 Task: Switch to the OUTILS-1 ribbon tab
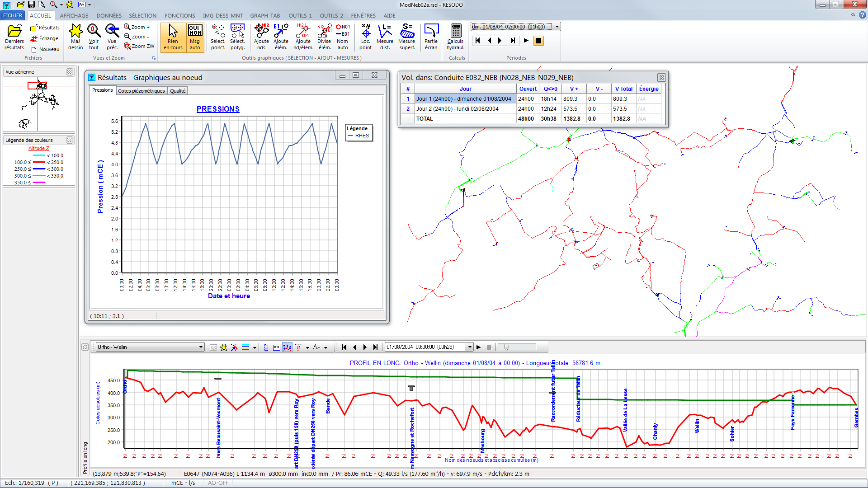pyautogui.click(x=300, y=15)
